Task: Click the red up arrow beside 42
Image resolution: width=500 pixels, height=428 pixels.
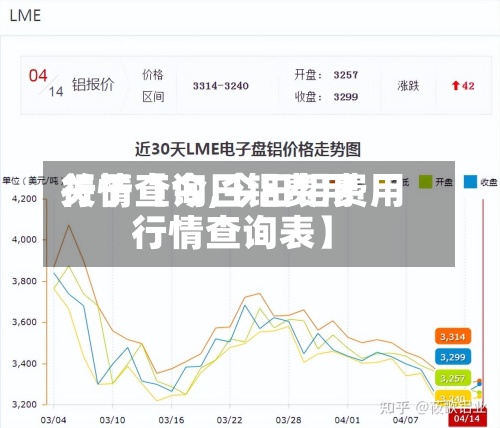Action: click(455, 86)
